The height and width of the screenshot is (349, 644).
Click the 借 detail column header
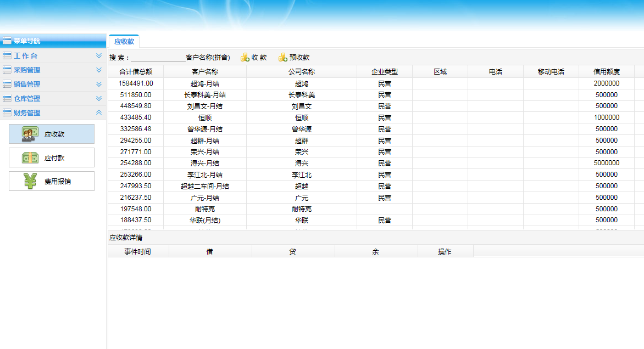coord(210,251)
